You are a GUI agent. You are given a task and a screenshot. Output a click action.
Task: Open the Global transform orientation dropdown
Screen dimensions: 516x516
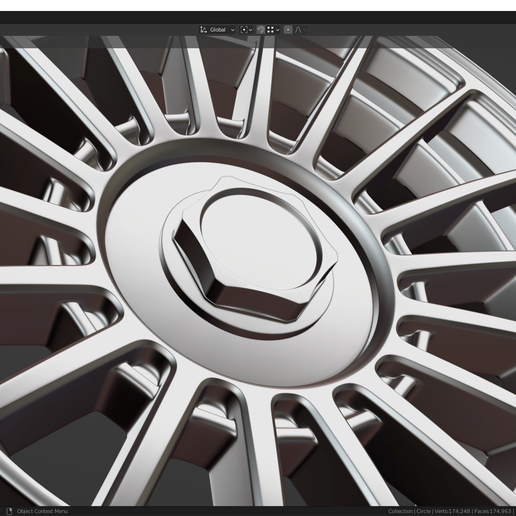pos(218,30)
